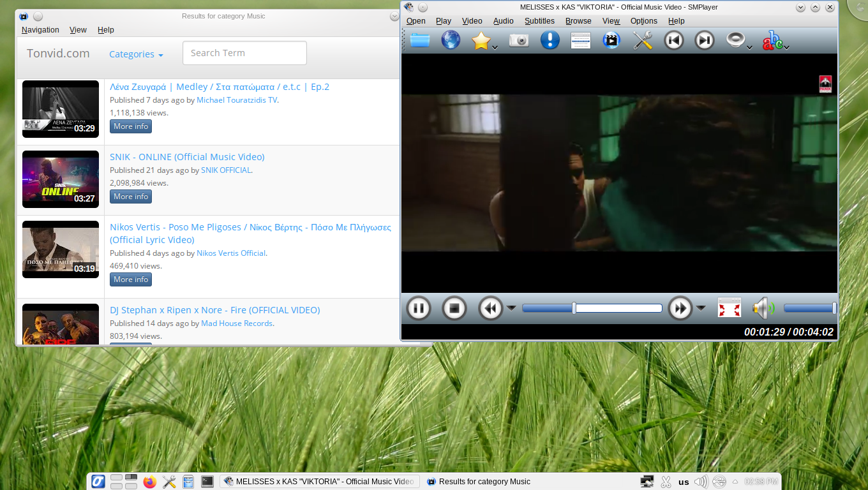The width and height of the screenshot is (868, 490).
Task: Open the Nikos Vertis Poso Me Pligoses link
Action: (x=250, y=234)
